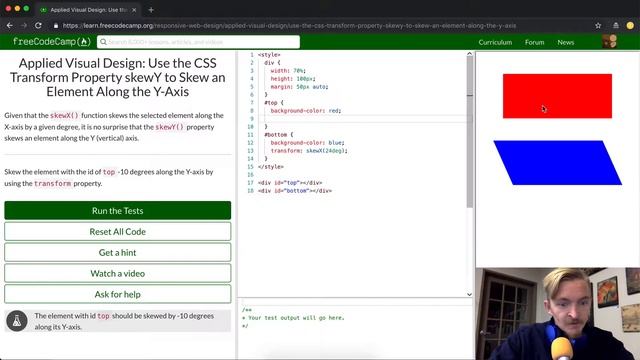Click Watch a video button
This screenshot has height=360, width=640.
[x=118, y=273]
